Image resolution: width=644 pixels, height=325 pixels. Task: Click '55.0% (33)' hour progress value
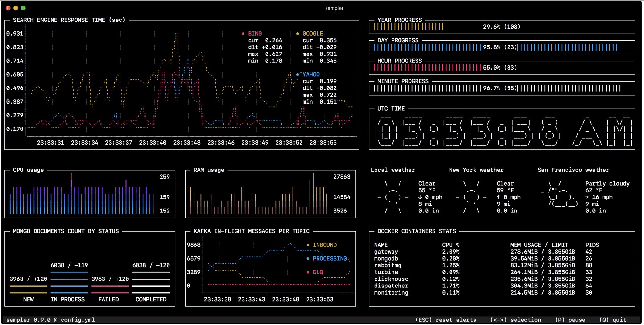[x=500, y=68]
